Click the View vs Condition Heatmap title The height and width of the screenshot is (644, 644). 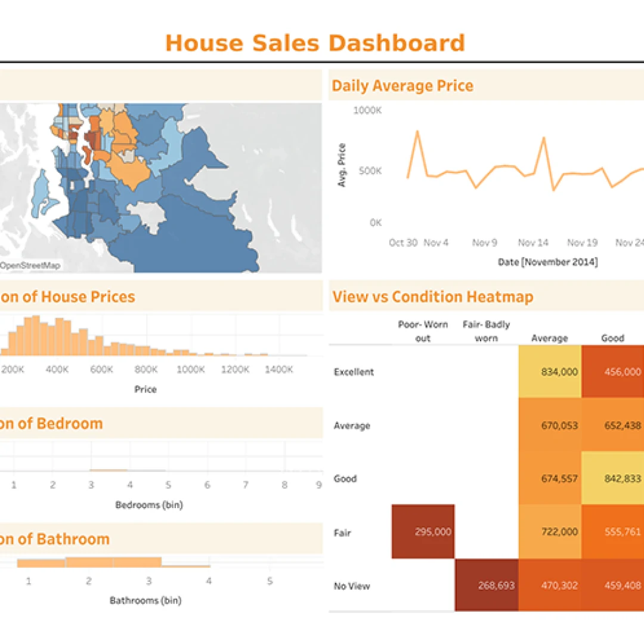432,296
